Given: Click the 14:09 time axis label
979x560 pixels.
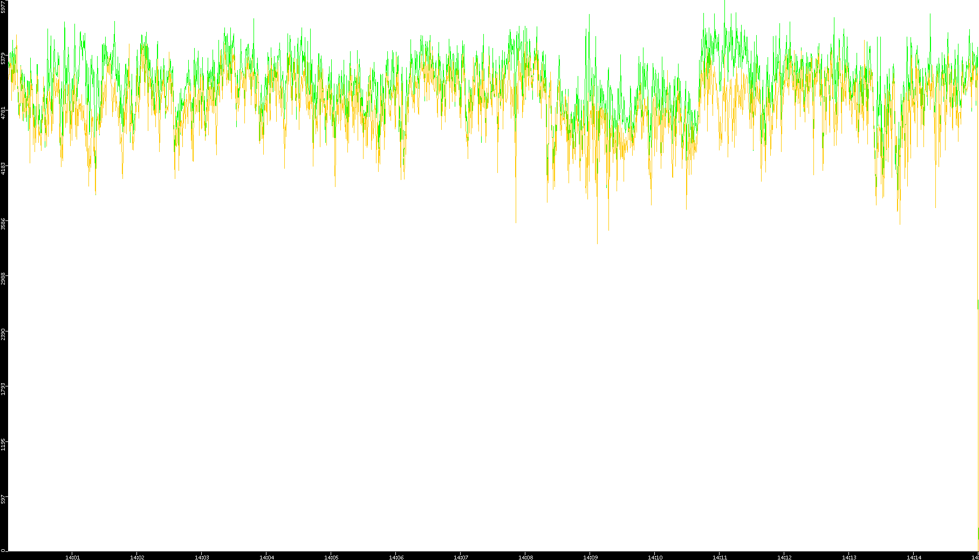Looking at the screenshot, I should point(590,557).
